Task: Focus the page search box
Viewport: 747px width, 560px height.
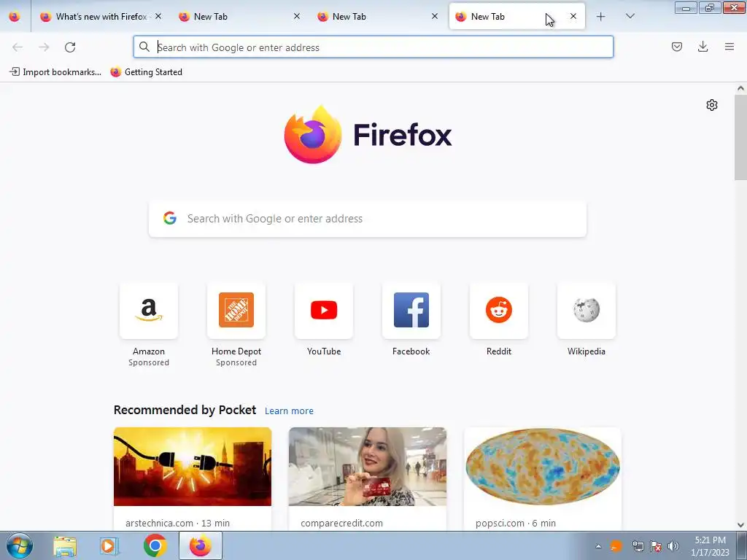Action: coord(368,219)
